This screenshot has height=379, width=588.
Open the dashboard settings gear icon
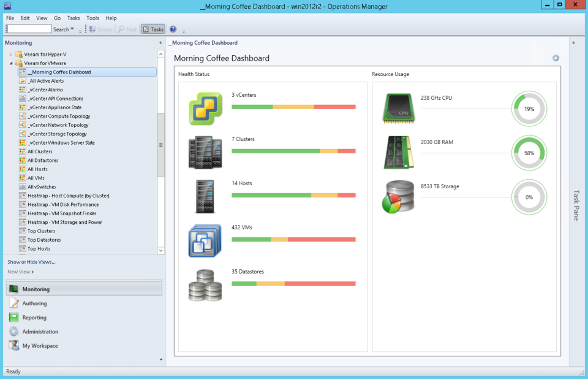pos(556,58)
